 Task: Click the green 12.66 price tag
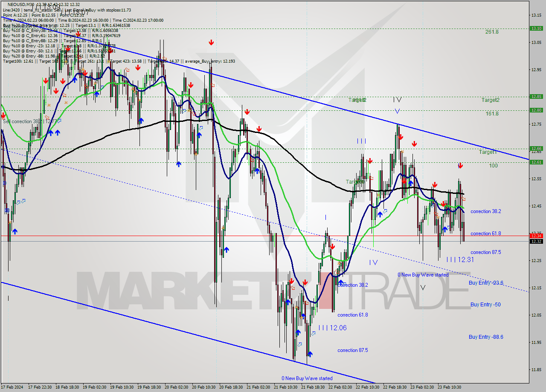point(536,148)
